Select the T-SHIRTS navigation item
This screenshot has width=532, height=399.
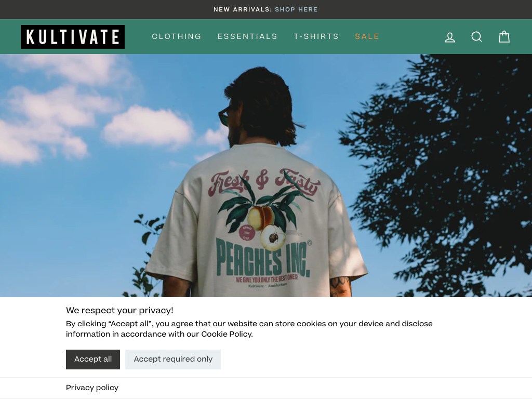click(x=316, y=36)
